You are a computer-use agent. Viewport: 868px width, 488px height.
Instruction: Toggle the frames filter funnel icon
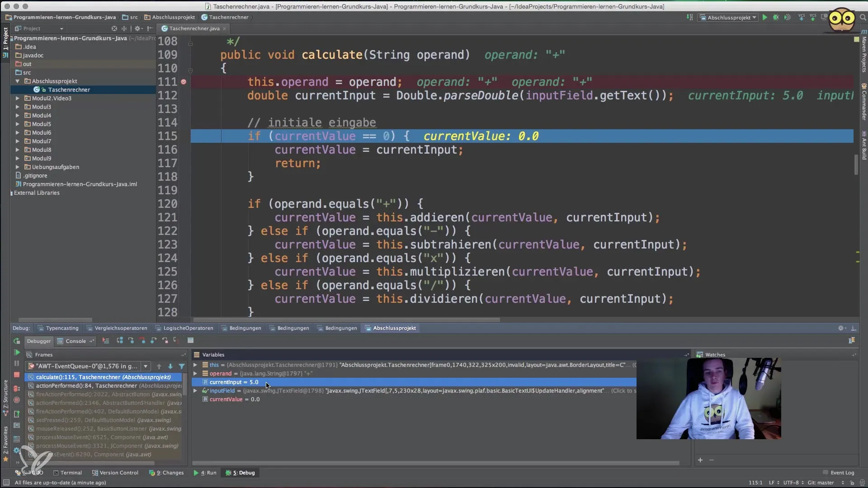[x=182, y=366]
